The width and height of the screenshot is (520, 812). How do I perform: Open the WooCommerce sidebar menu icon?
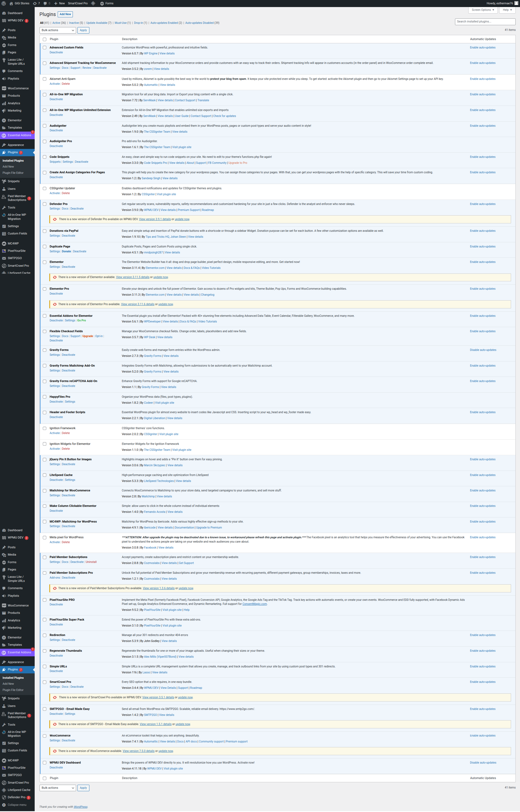[x=4, y=89]
